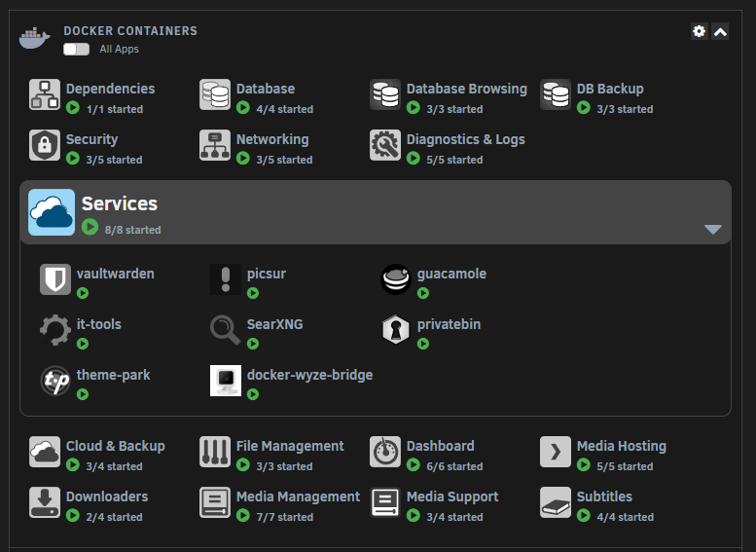The image size is (756, 552).
Task: Expand the Database Browsing folder name
Action: tap(467, 89)
